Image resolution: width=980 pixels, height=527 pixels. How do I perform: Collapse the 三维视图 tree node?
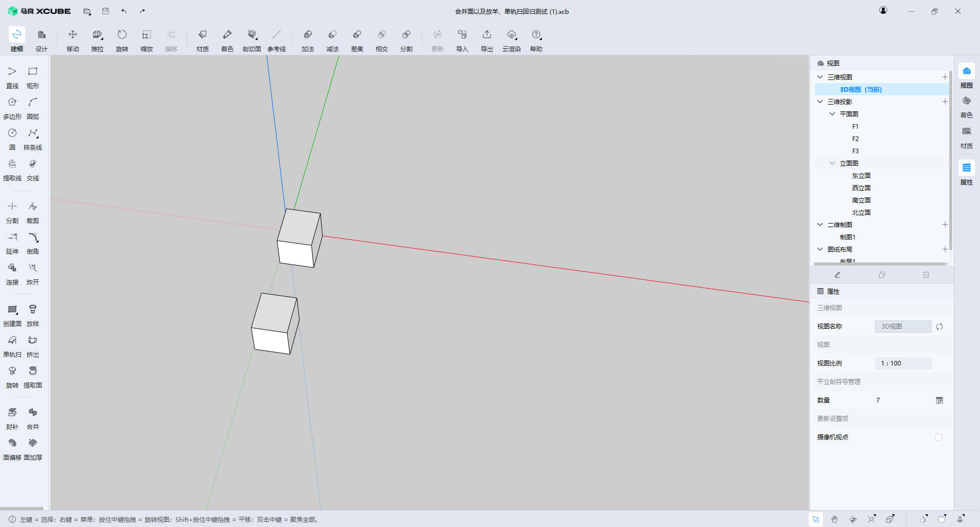coord(820,77)
